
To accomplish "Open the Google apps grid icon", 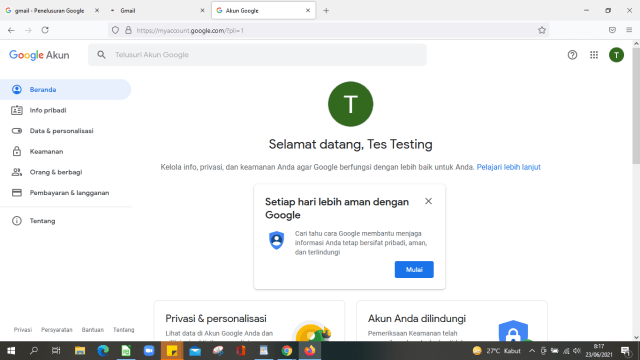I will click(594, 55).
